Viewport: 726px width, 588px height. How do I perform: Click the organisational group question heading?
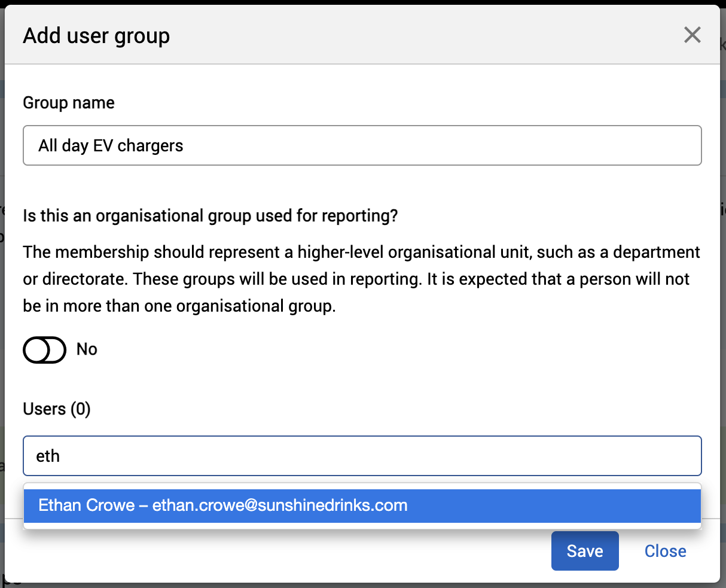pyautogui.click(x=210, y=215)
